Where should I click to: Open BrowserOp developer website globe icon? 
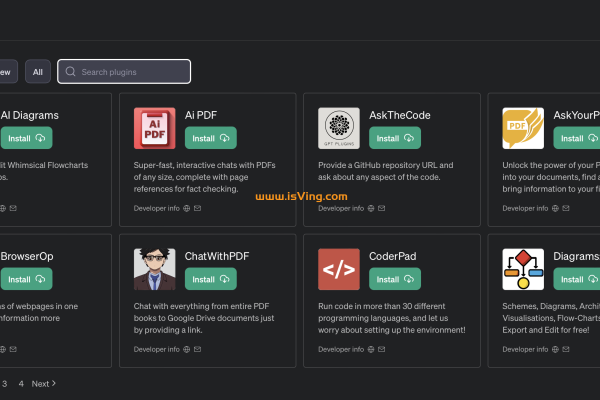[x=3, y=349]
